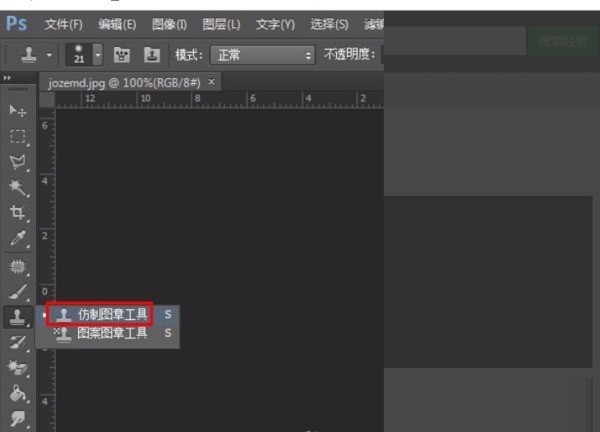Select the Smudge tool

click(x=18, y=418)
